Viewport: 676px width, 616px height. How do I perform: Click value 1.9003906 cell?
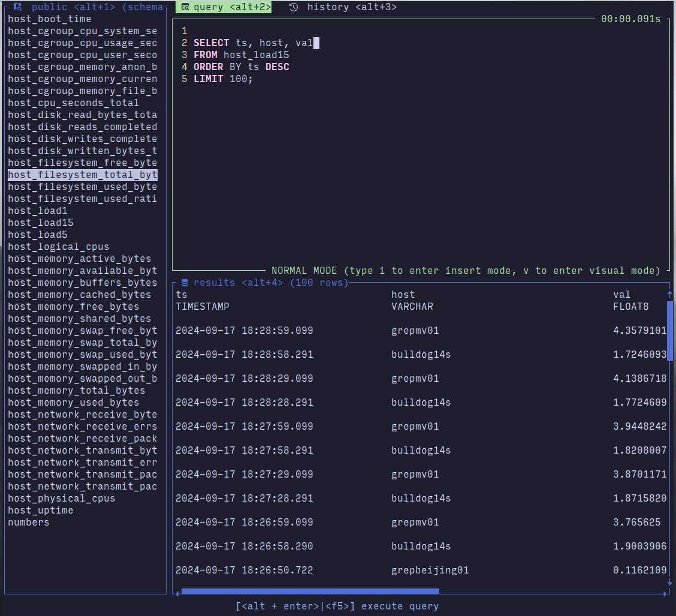640,546
